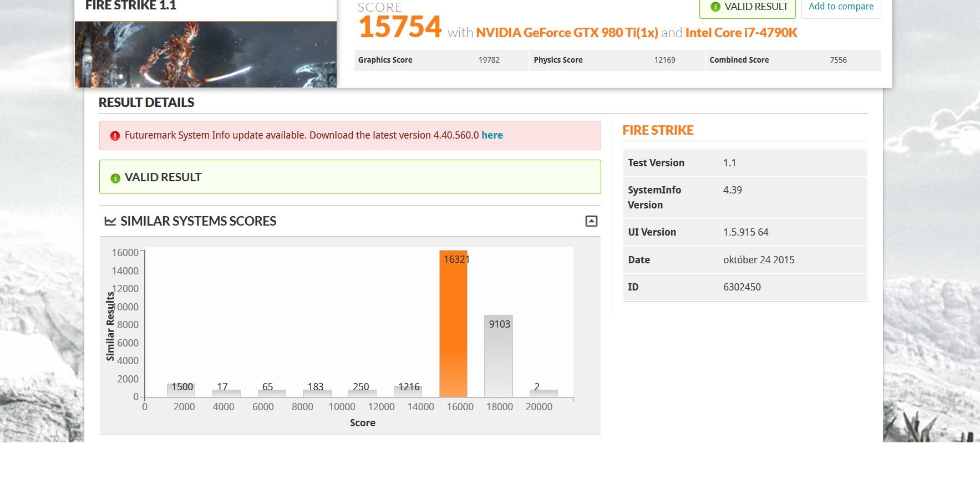Select the 1500 bar in the chart
This screenshot has width=980, height=500.
click(181, 390)
